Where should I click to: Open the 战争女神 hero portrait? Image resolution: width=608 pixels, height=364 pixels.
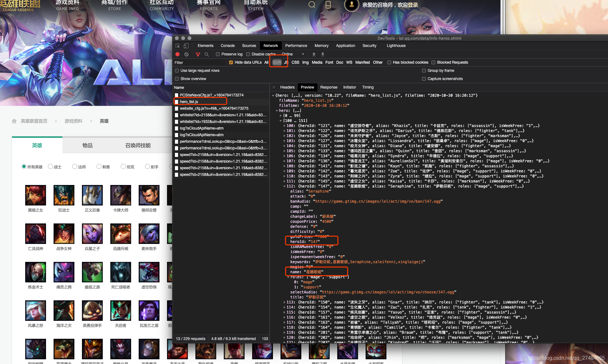click(64, 234)
